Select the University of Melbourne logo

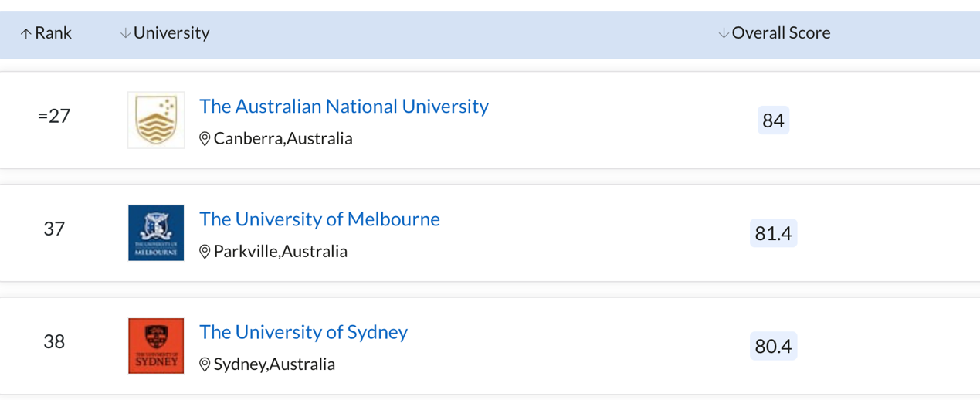click(156, 233)
